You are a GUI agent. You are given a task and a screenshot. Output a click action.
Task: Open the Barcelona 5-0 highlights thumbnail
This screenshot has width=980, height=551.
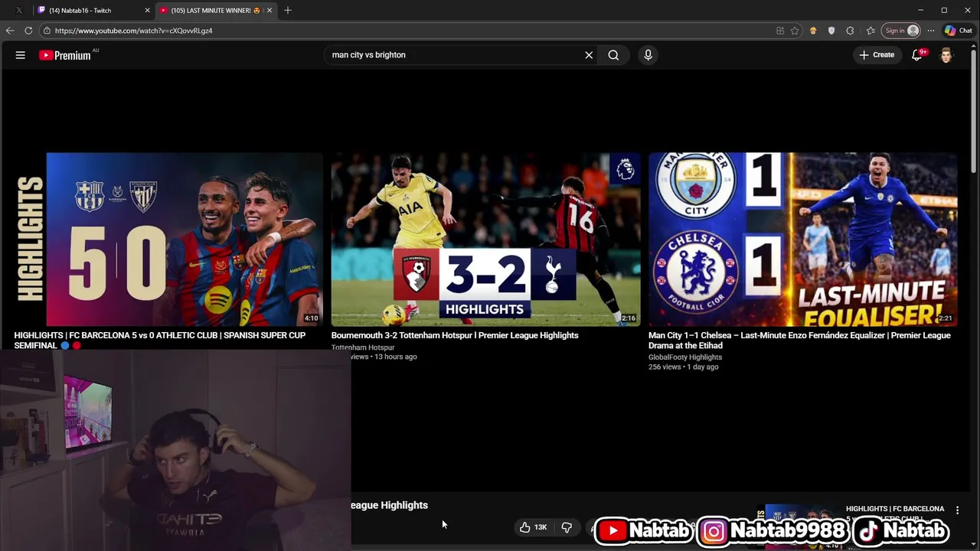pyautogui.click(x=168, y=240)
